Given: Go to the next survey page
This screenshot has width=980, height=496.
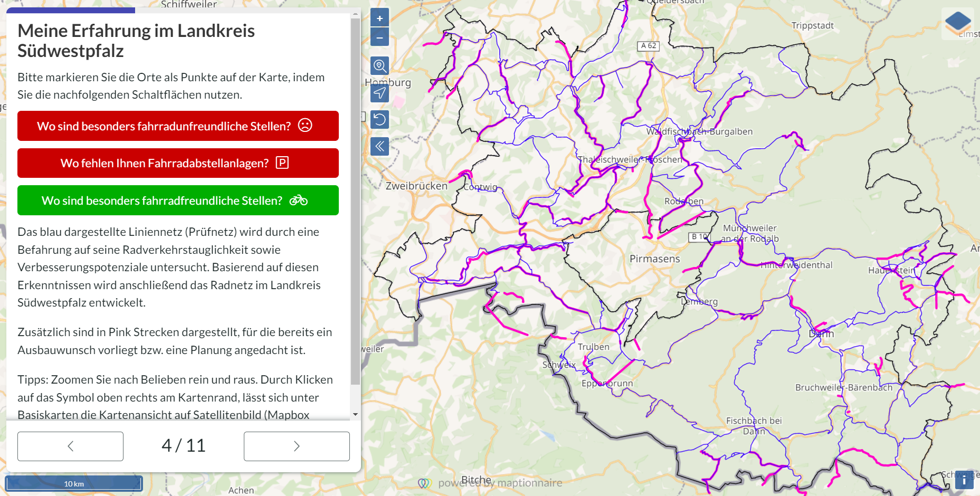Looking at the screenshot, I should tap(297, 446).
